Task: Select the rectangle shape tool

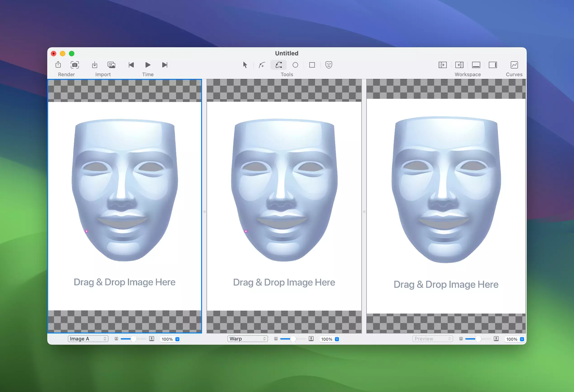Action: 312,65
